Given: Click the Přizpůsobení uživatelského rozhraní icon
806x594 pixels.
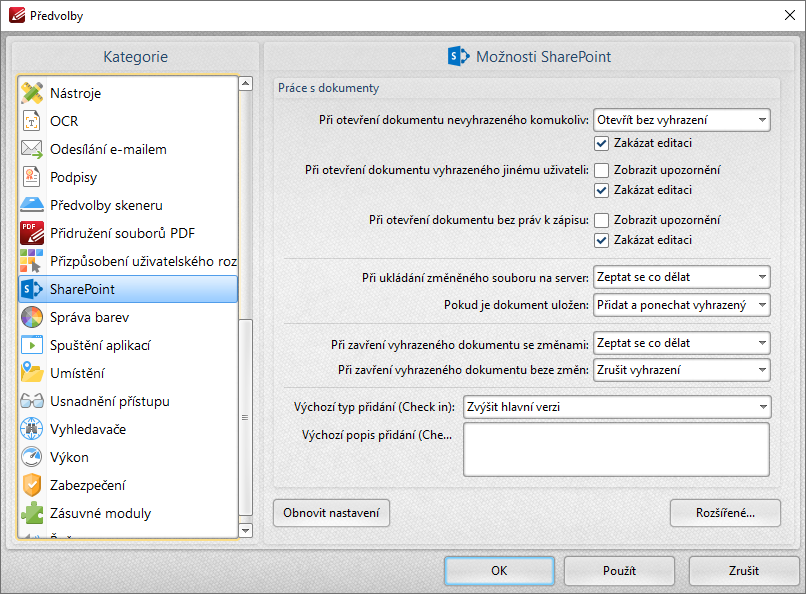Looking at the screenshot, I should [32, 261].
